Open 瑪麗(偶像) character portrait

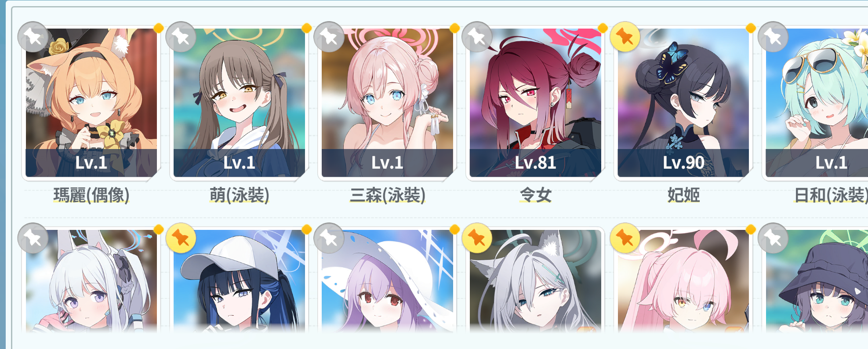point(91,103)
